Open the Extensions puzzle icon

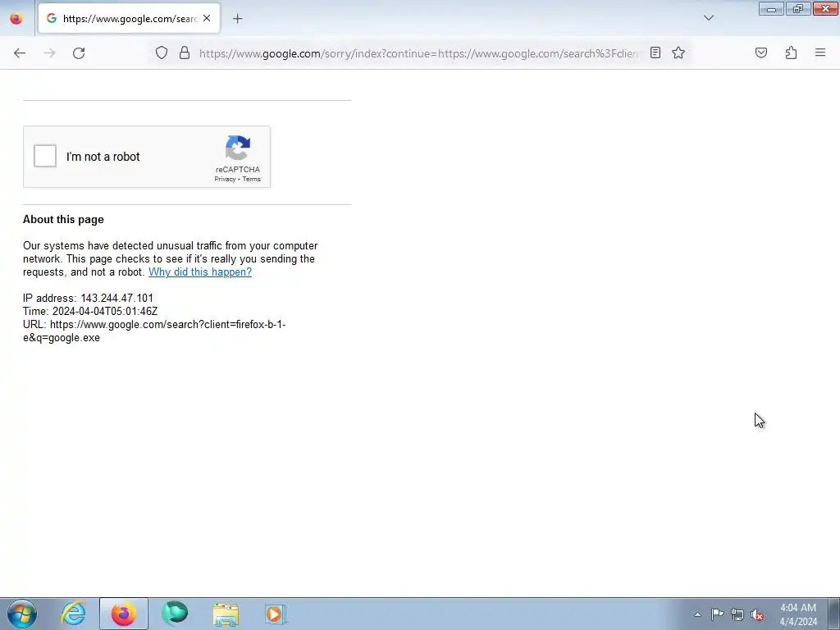click(791, 52)
